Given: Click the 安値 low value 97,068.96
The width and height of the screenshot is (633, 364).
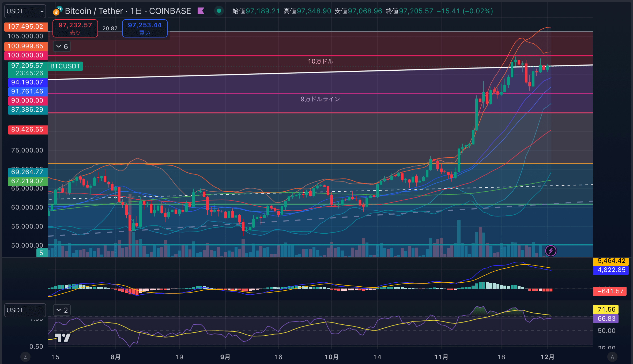Looking at the screenshot, I should pos(365,11).
